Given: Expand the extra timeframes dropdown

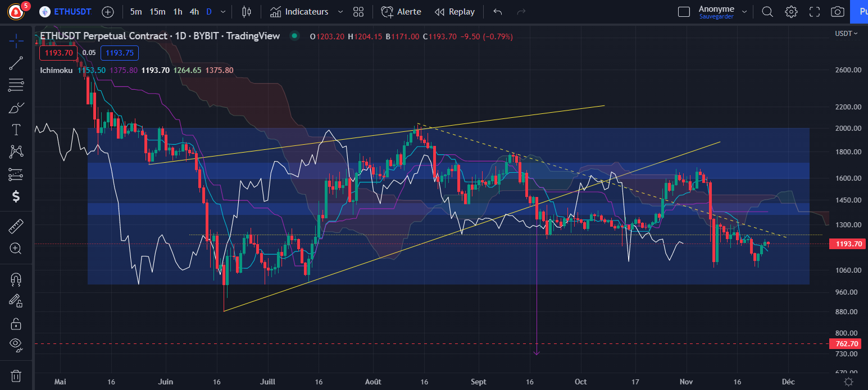Looking at the screenshot, I should click(222, 11).
